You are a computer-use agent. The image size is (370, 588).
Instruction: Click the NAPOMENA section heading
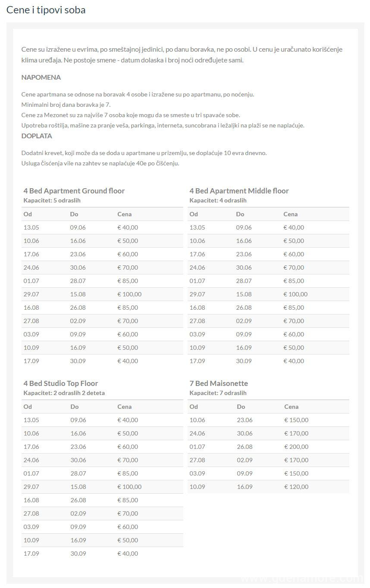(x=41, y=78)
